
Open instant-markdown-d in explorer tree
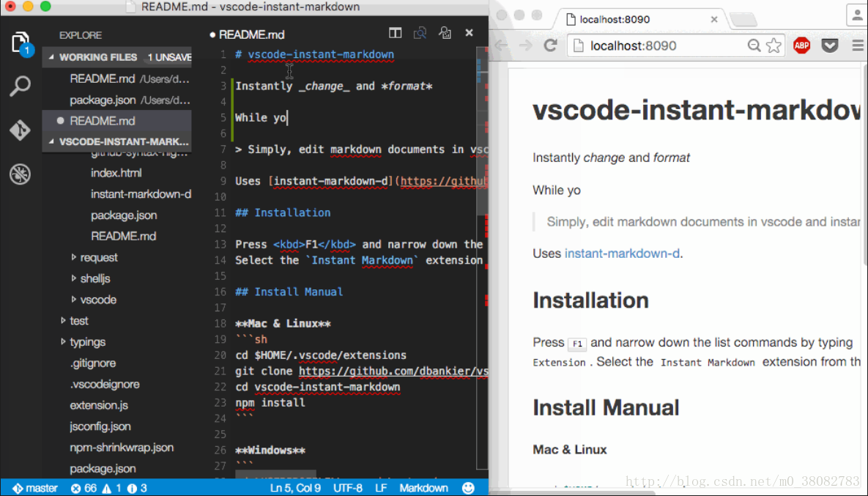(x=141, y=193)
